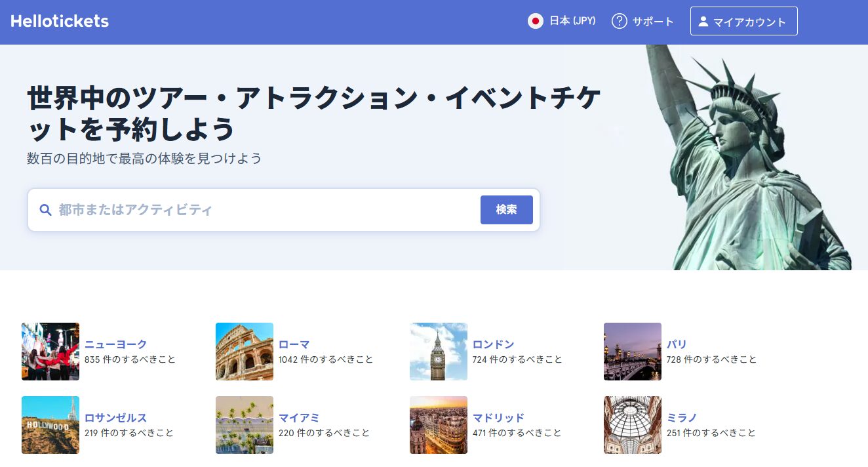Select the New York Times Square thumbnail

click(x=50, y=352)
